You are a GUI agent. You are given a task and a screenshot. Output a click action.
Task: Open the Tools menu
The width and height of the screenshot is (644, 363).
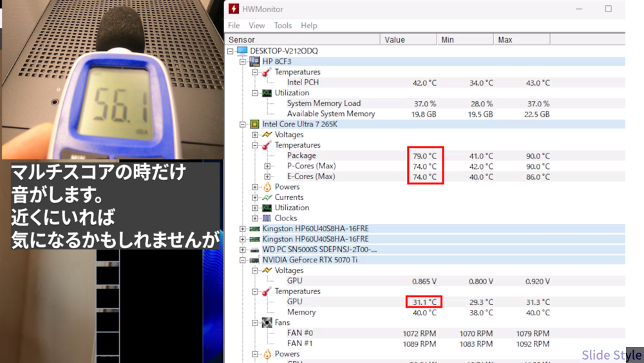[x=283, y=26]
